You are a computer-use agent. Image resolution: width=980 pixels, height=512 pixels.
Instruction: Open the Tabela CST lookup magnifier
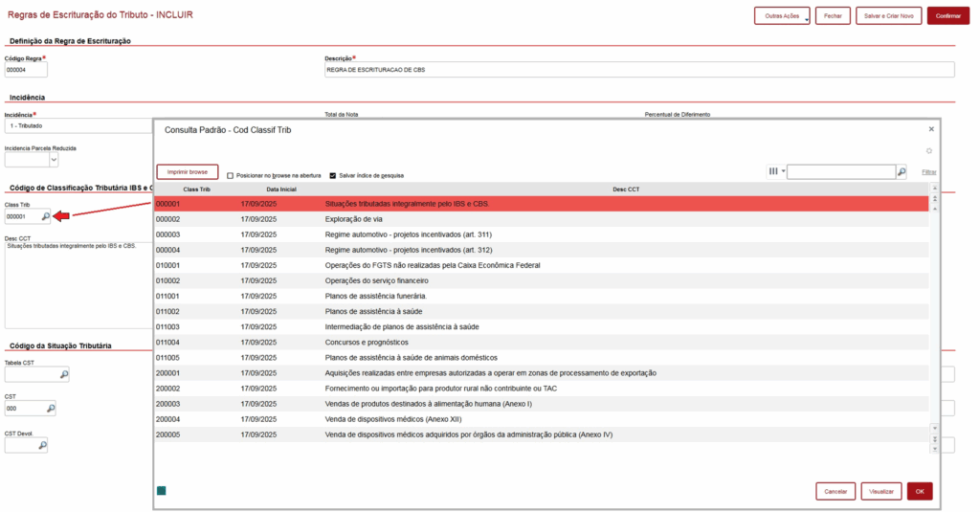pos(64,374)
